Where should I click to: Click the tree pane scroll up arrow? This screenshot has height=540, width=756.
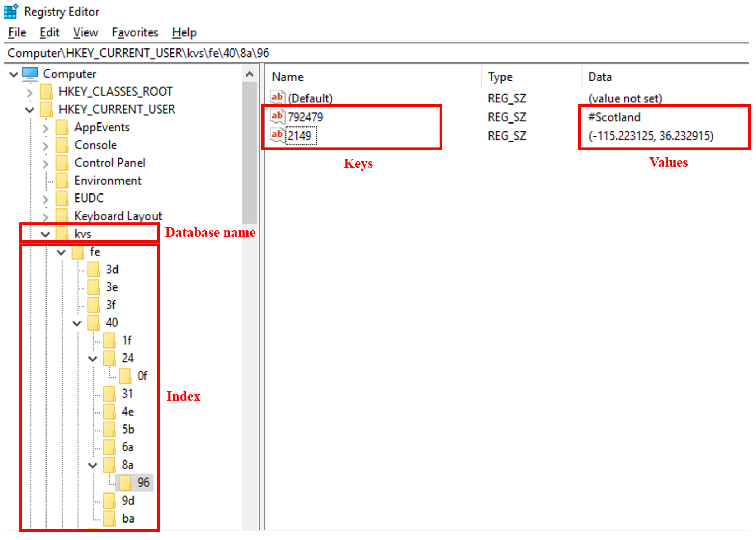tap(250, 74)
